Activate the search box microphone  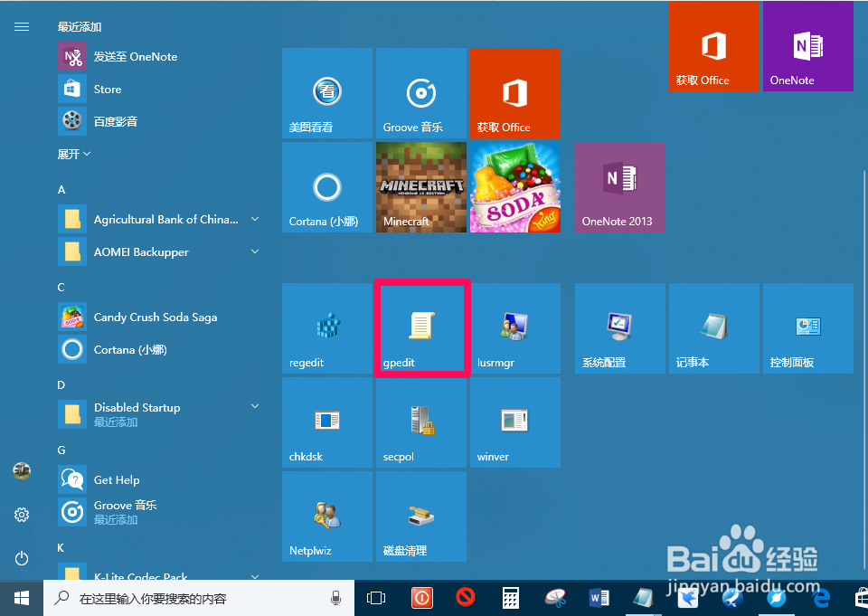(335, 598)
